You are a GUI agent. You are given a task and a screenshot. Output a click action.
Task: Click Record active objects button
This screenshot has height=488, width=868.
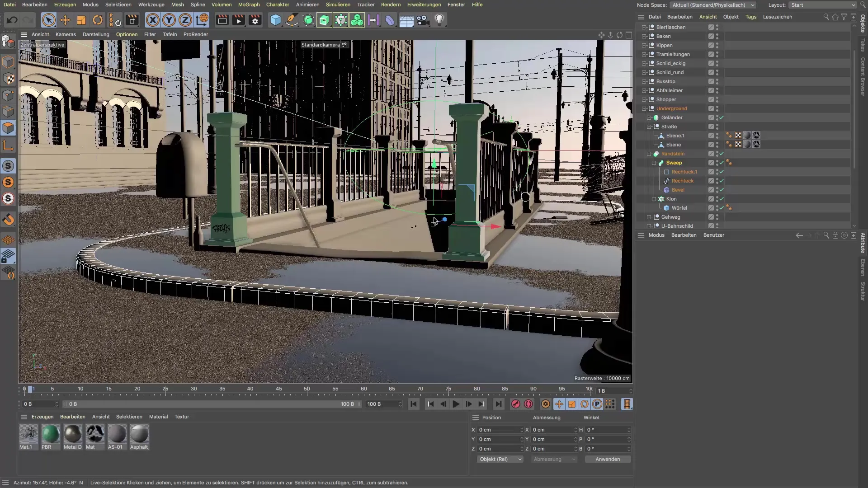point(516,404)
